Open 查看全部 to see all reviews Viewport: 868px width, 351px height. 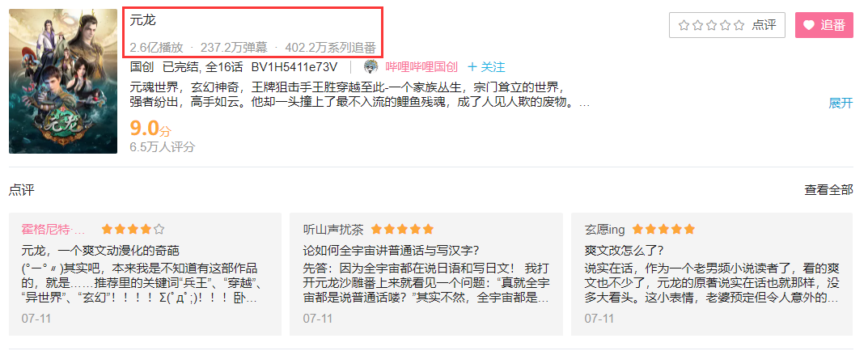828,190
